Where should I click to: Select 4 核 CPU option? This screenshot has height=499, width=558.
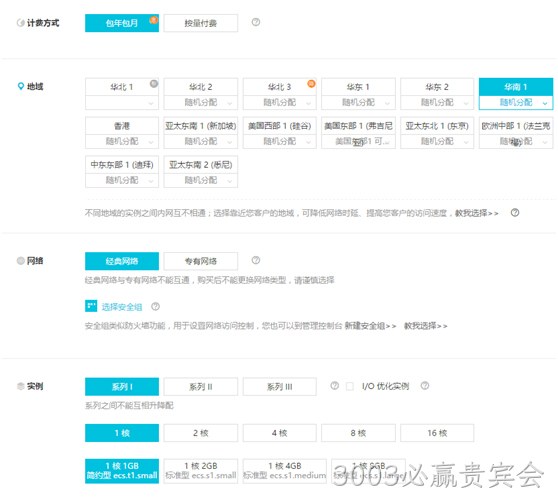(x=280, y=433)
